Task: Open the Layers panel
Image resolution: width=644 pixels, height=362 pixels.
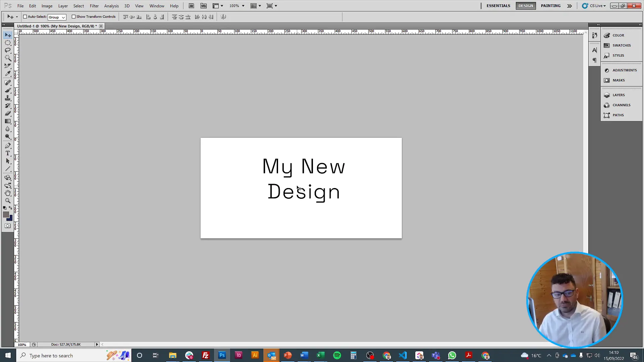Action: (619, 95)
